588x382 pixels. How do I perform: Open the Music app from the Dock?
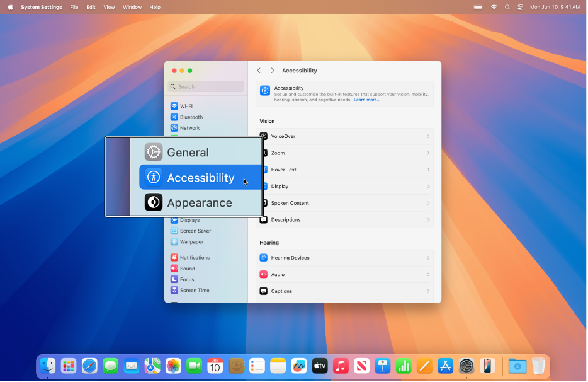(x=341, y=366)
